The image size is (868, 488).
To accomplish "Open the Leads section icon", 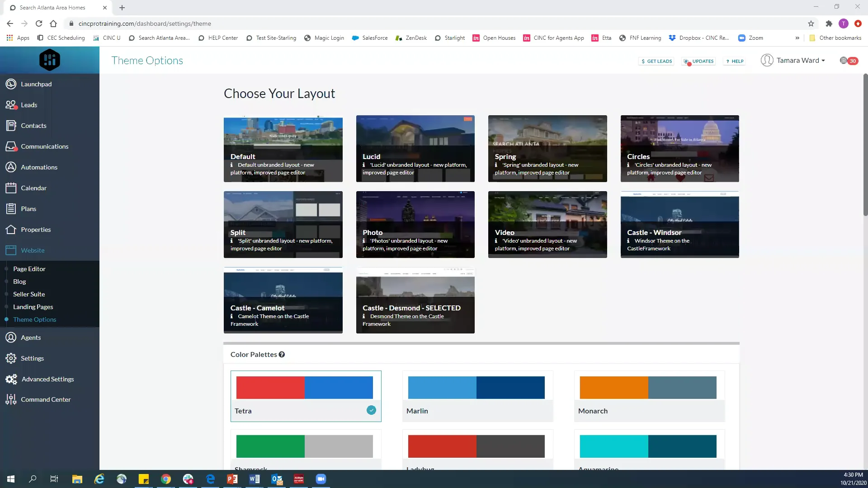I will coord(11,105).
